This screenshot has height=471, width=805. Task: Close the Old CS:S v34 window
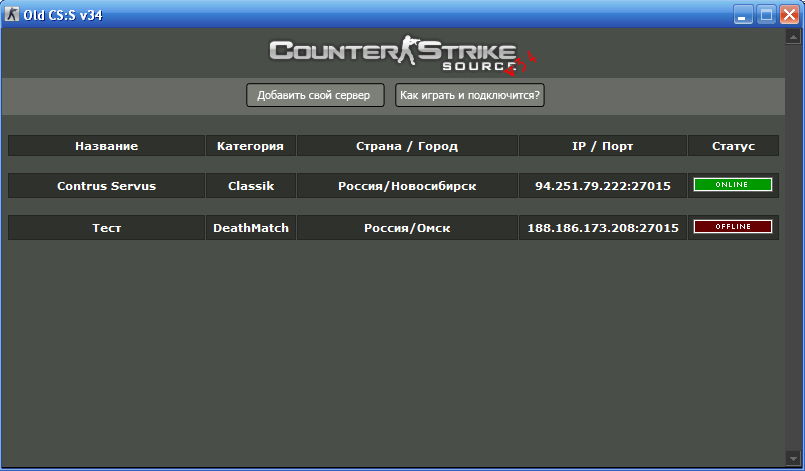pyautogui.click(x=790, y=14)
